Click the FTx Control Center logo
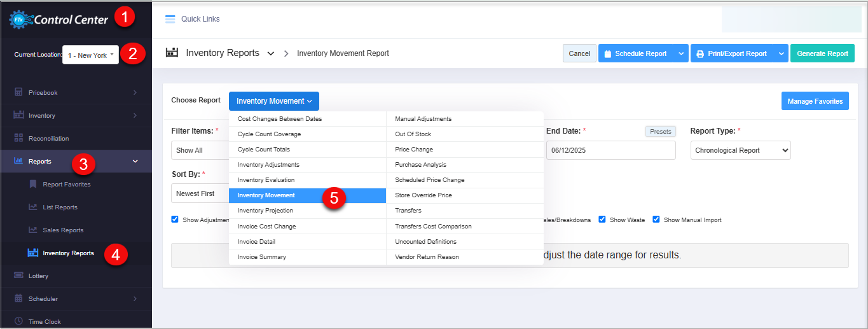This screenshot has width=868, height=329. (x=59, y=20)
